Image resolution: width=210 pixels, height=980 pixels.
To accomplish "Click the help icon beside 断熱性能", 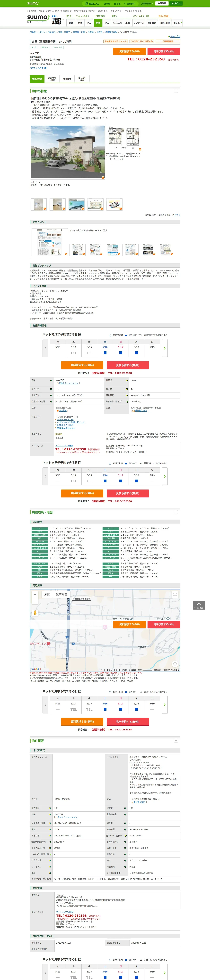I will click(125, 854).
